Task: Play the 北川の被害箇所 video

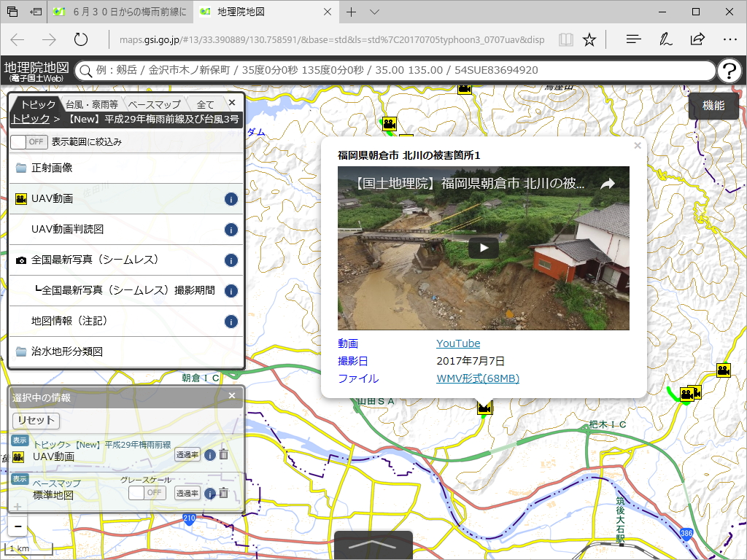Action: pyautogui.click(x=484, y=248)
